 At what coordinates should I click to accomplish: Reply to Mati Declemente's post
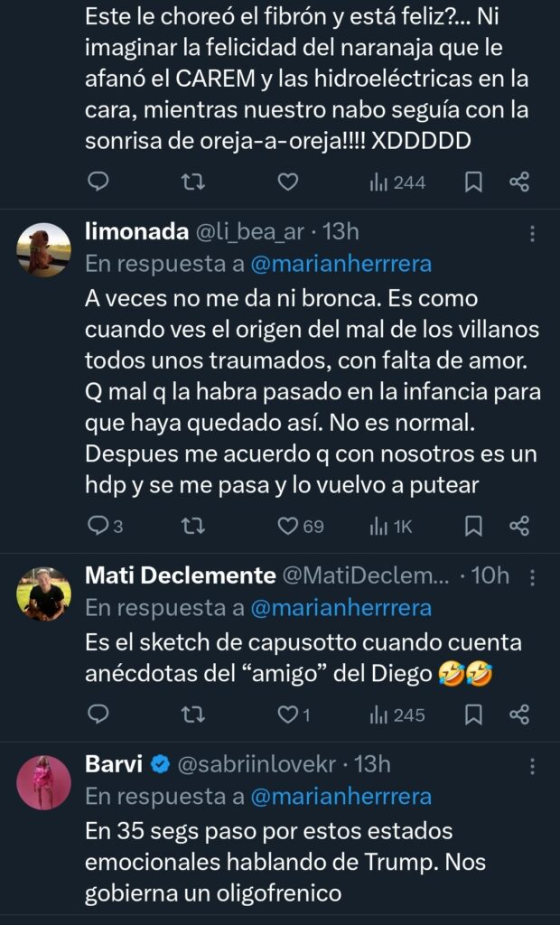[x=98, y=715]
